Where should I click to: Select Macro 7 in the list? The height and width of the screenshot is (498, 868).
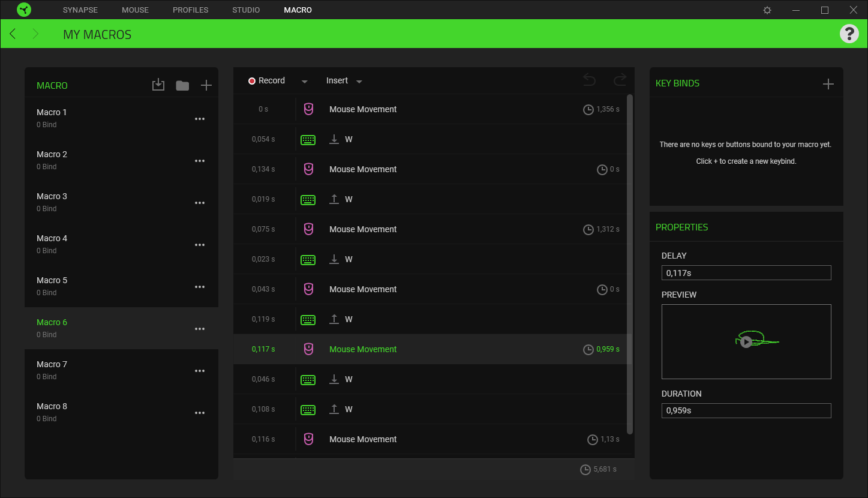click(x=121, y=370)
